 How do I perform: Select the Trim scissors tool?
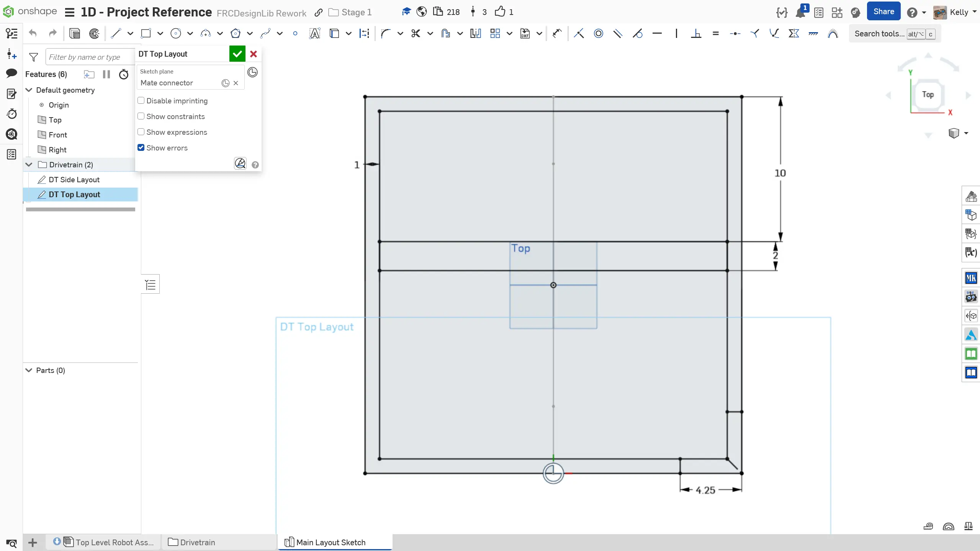click(416, 34)
